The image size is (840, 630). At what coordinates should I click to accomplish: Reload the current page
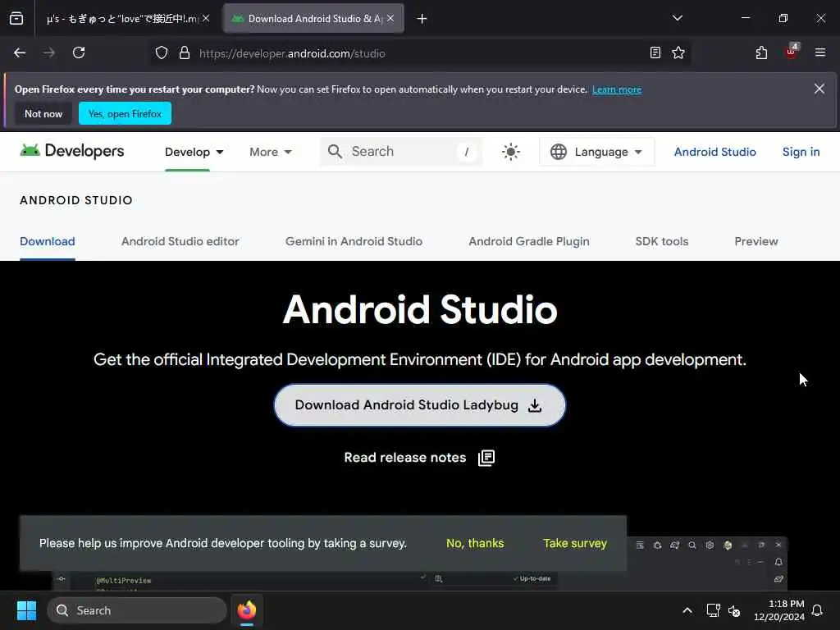[79, 52]
